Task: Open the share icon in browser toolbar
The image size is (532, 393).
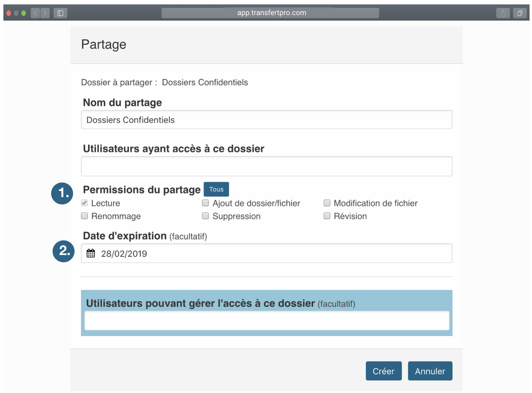Action: coord(503,13)
